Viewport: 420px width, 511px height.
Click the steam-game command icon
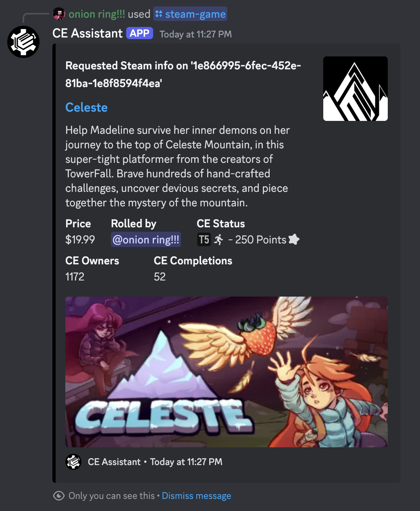(x=159, y=14)
